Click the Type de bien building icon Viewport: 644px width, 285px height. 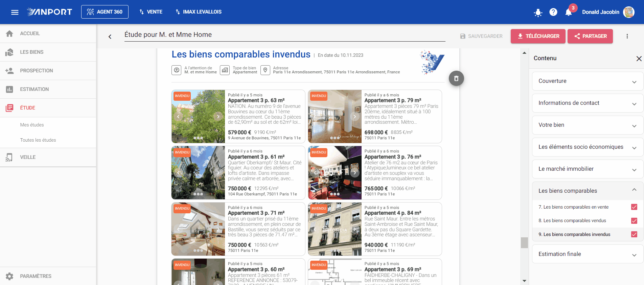click(225, 70)
